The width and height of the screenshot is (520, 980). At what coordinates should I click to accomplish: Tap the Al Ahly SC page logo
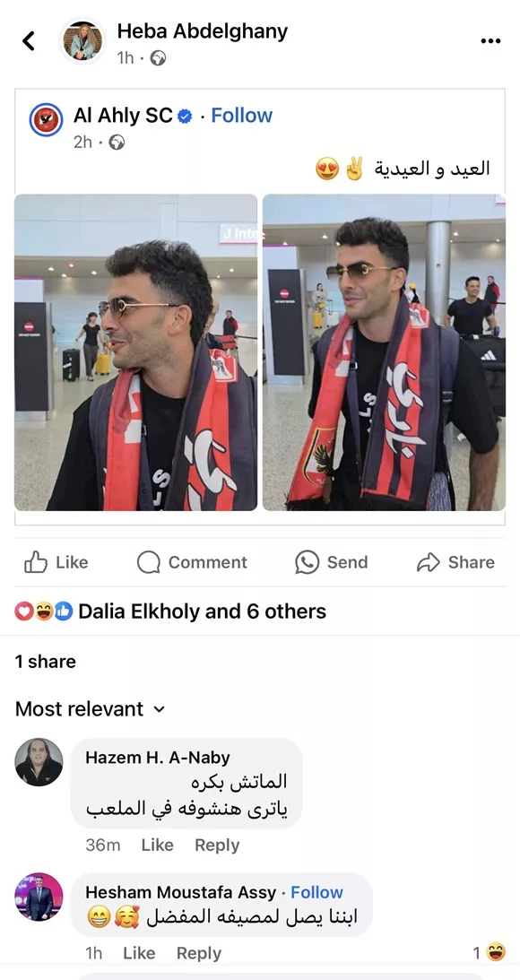[46, 119]
